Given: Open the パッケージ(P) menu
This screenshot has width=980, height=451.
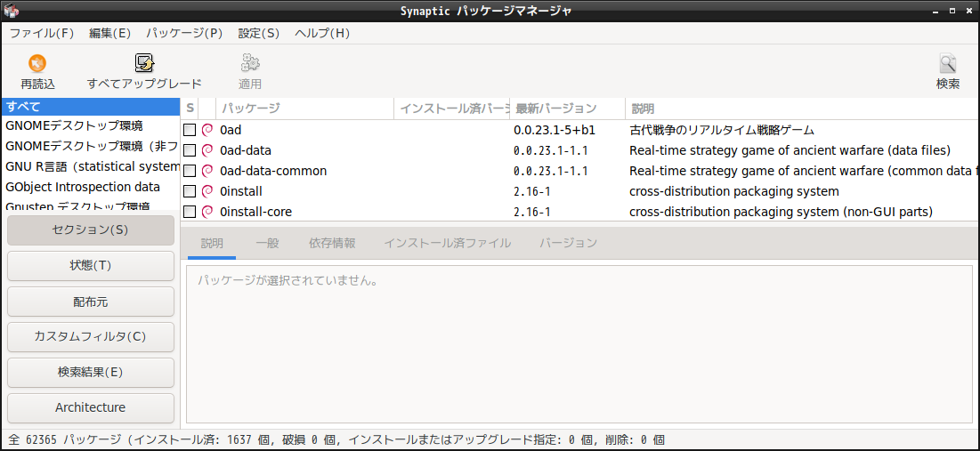Looking at the screenshot, I should [x=184, y=34].
